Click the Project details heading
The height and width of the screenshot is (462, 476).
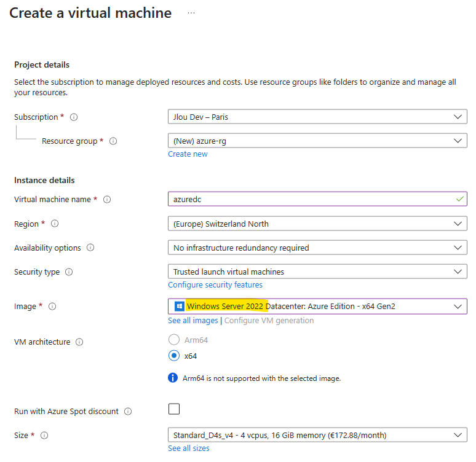42,65
